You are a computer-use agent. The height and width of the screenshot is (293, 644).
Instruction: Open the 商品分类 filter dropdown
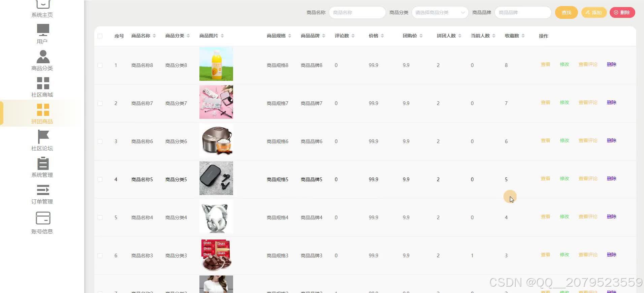click(x=440, y=12)
